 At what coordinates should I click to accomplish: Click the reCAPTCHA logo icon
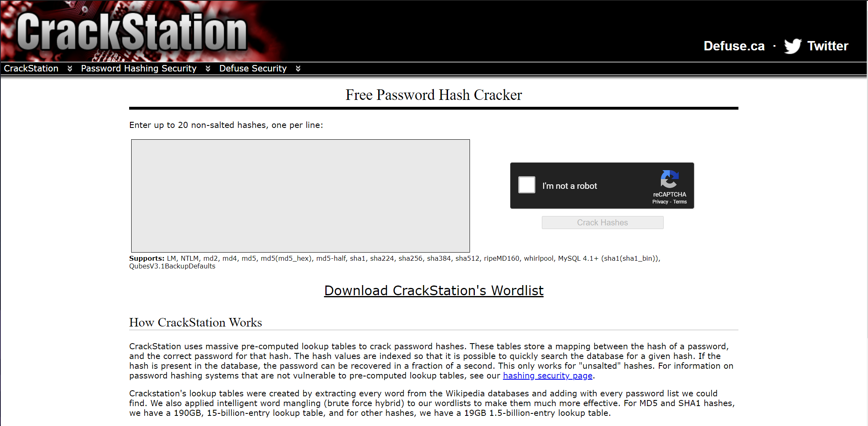[669, 179]
